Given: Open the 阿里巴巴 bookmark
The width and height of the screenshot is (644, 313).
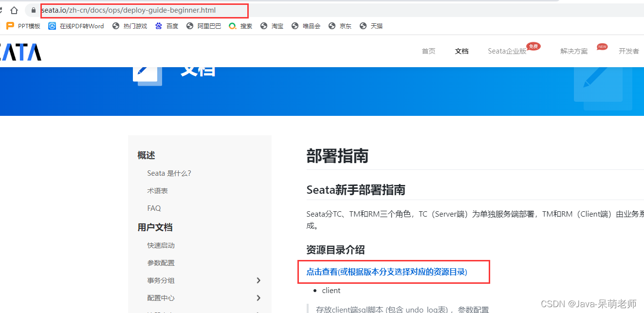Looking at the screenshot, I should click(203, 26).
